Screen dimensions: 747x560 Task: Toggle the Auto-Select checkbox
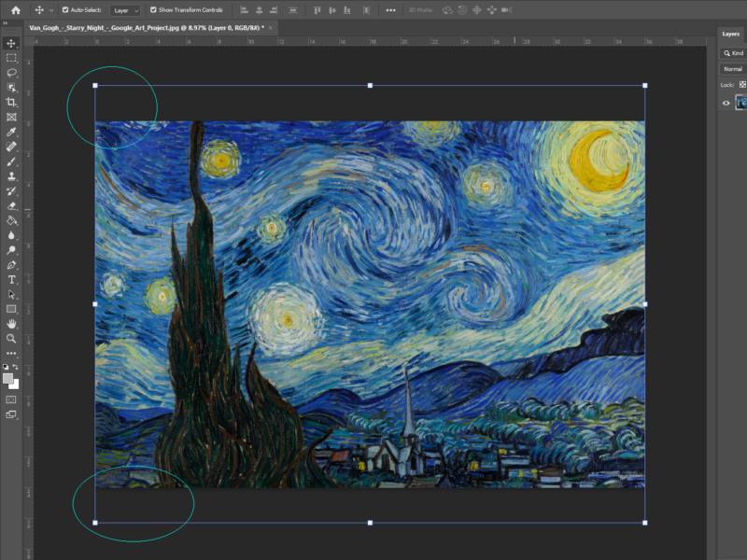click(65, 10)
